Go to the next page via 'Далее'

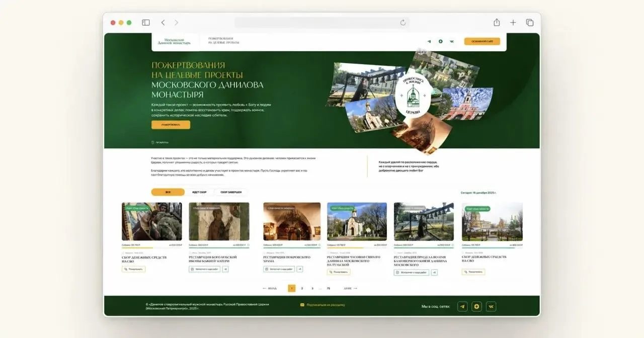pyautogui.click(x=350, y=288)
